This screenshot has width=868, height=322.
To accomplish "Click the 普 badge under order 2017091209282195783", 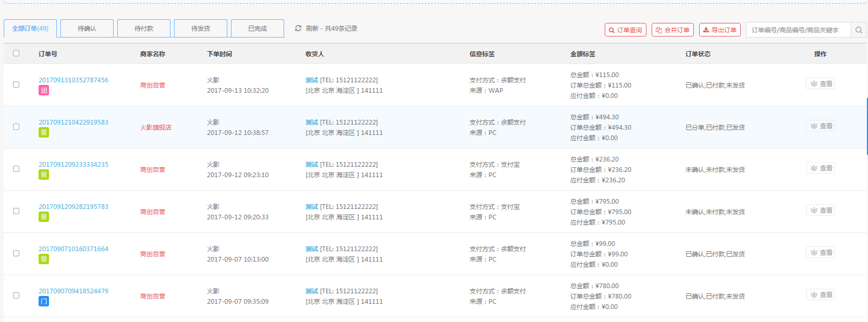I will click(44, 217).
